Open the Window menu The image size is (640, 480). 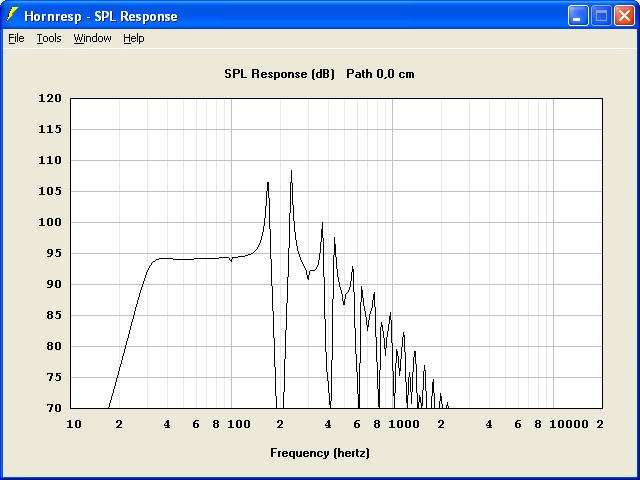(92, 38)
